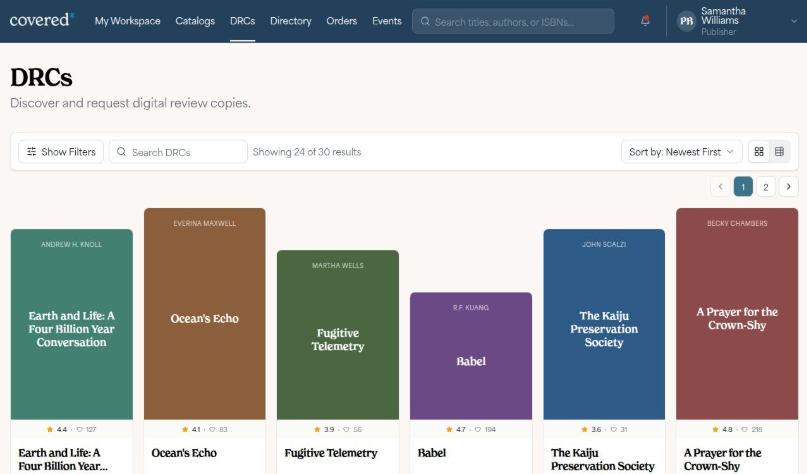Click the 'Showing 24 of 30 results' text
Viewport: 807px width, 474px height.
tap(307, 152)
